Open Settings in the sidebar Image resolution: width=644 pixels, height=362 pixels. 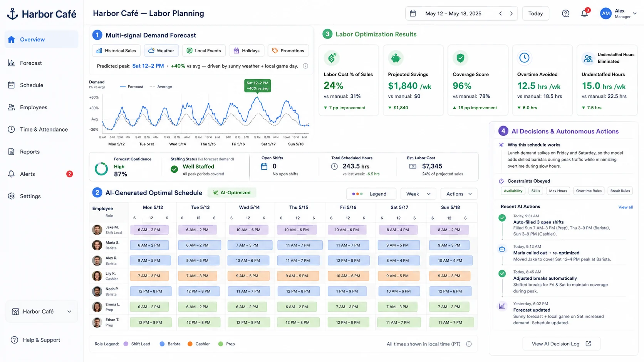coord(42,196)
